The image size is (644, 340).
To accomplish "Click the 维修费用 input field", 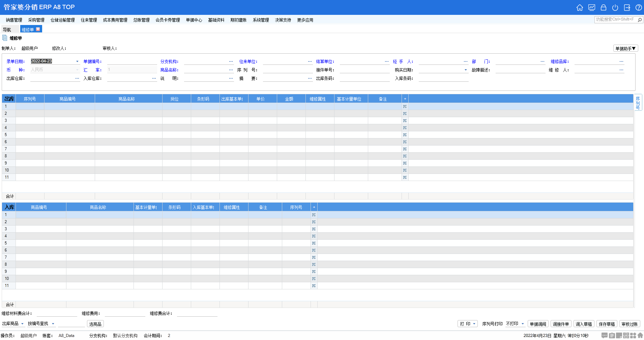I will [125, 314].
